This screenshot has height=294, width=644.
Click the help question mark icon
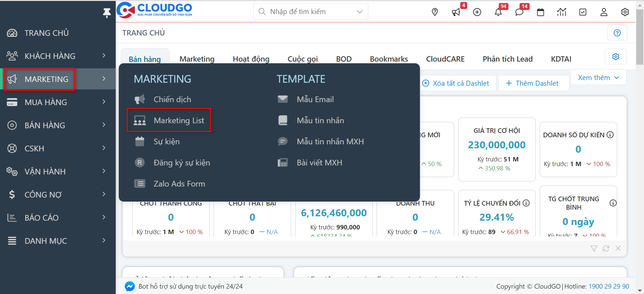click(x=617, y=33)
